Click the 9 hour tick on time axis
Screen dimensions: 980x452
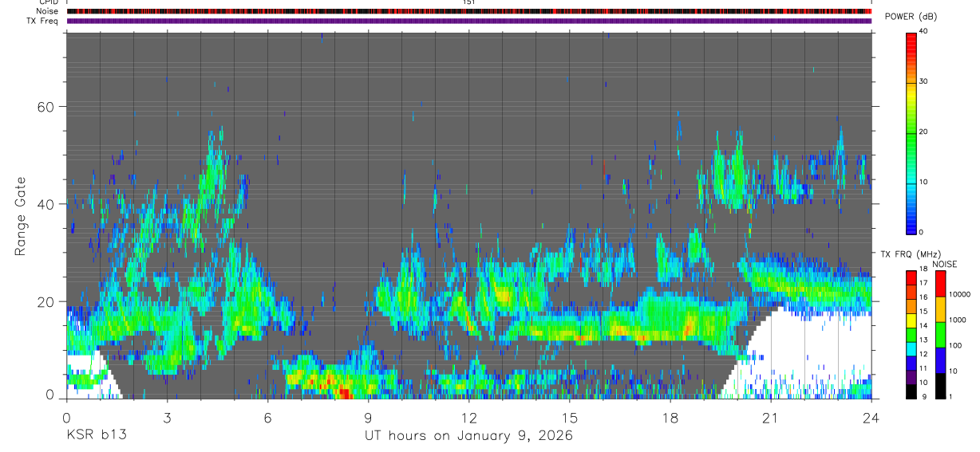(368, 417)
